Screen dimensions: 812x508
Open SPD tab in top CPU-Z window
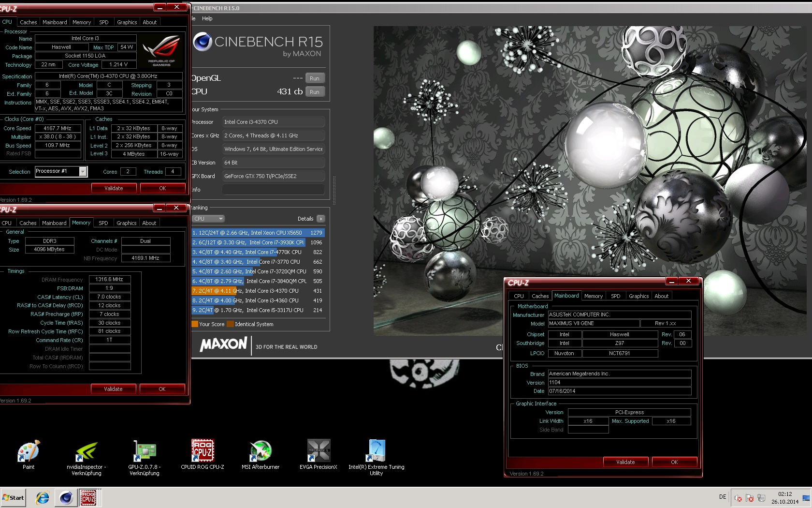103,22
